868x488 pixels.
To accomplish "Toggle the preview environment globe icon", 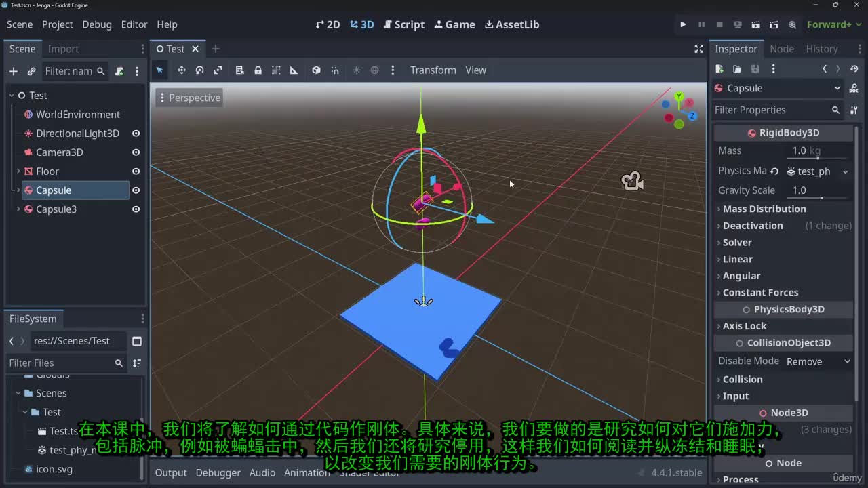I will [374, 70].
